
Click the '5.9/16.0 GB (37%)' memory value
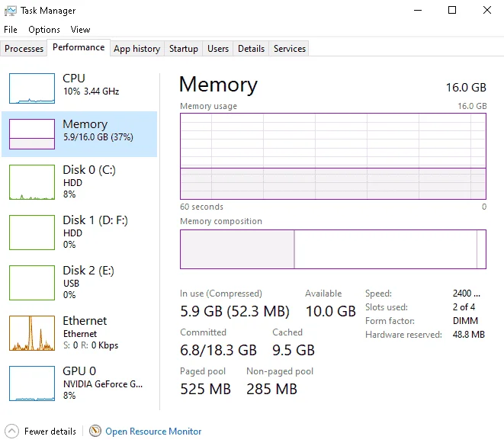(98, 137)
